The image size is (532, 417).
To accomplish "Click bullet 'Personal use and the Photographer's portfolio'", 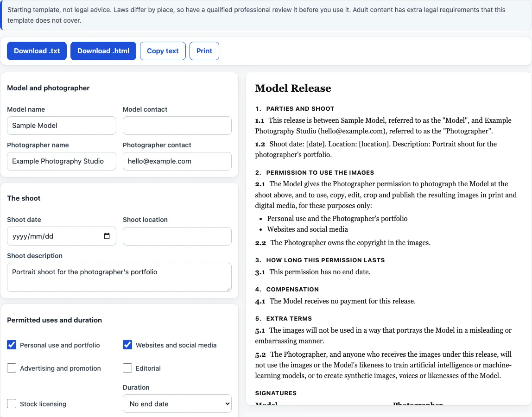I will pyautogui.click(x=337, y=219).
